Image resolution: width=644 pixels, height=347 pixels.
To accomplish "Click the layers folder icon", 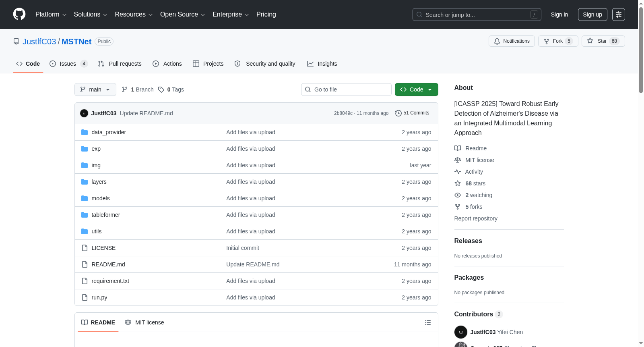I will 85,182.
